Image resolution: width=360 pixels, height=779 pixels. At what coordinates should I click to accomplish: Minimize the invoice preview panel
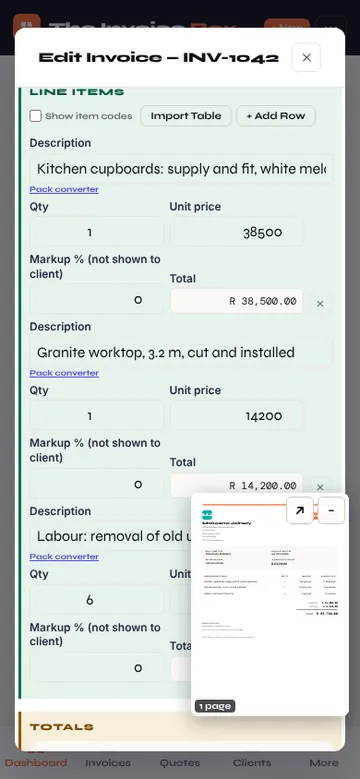pos(331,510)
